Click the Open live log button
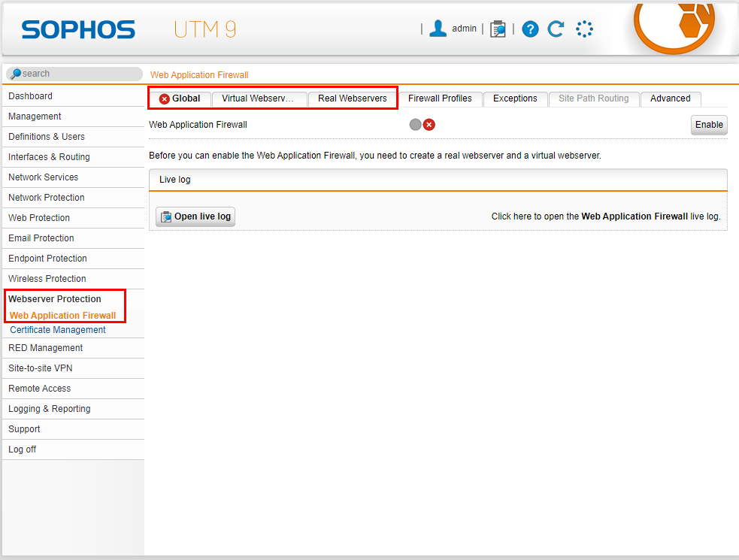This screenshot has height=560, width=739. pos(195,216)
